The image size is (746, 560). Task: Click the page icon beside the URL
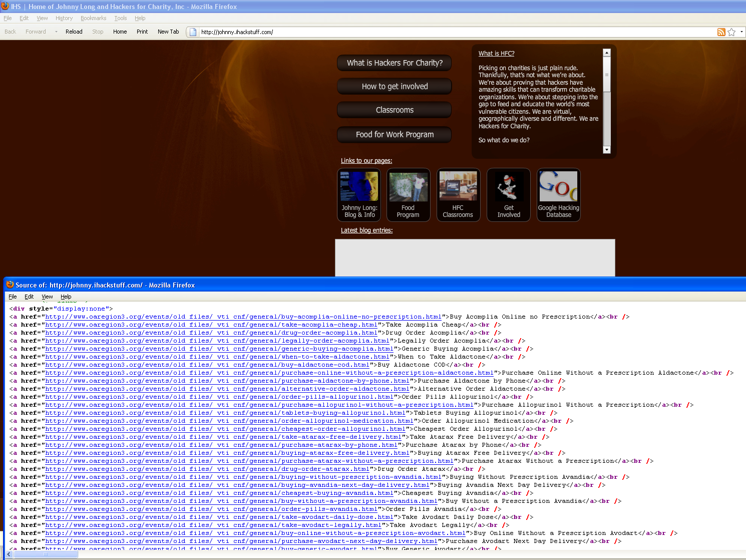point(193,32)
